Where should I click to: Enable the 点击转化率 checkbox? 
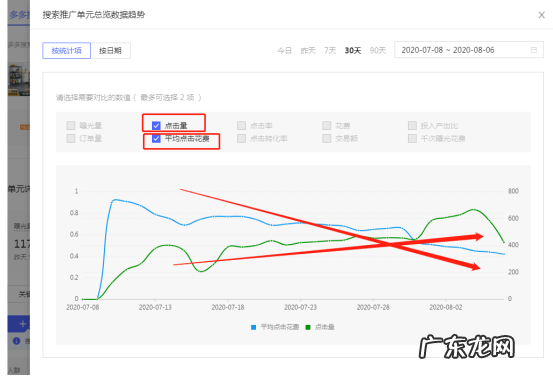pos(242,138)
